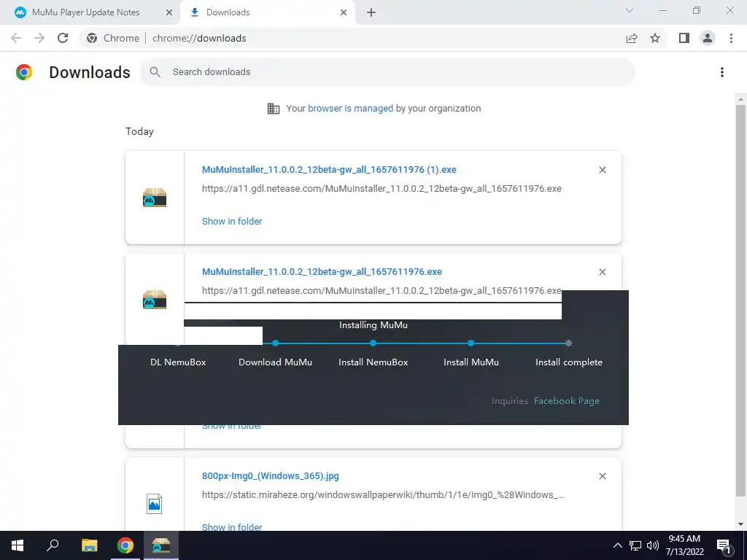Open the volume tray icon
Viewport: 747px width, 560px height.
pyautogui.click(x=653, y=545)
